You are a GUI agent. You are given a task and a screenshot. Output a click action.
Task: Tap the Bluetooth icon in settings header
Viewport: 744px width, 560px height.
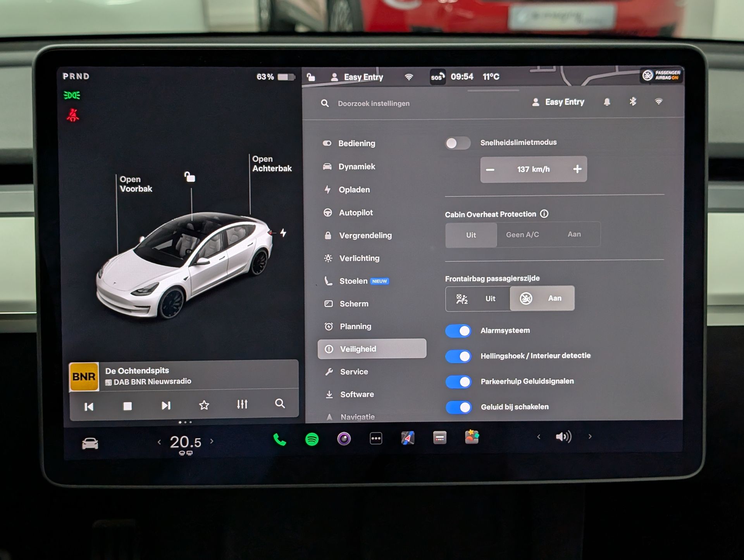tap(633, 102)
